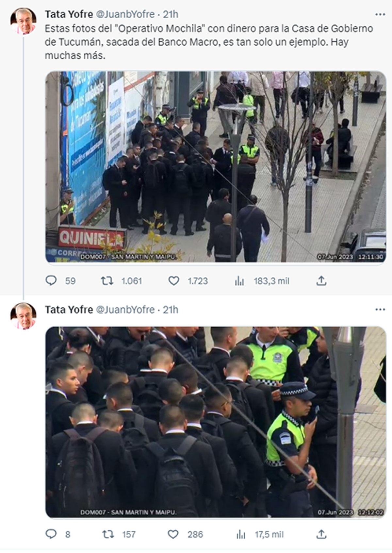The width and height of the screenshot is (392, 553).
Task: Retweet the Operativo Mochila tweet
Action: point(107,280)
